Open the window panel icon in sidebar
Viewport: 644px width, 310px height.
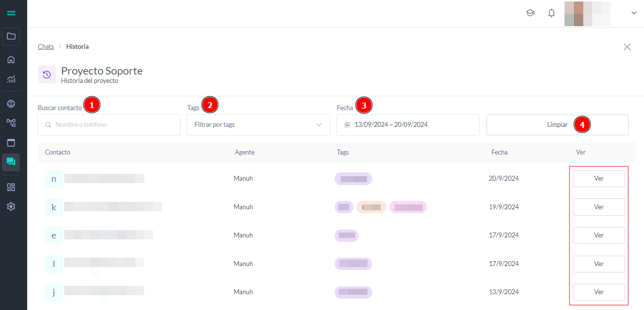pyautogui.click(x=11, y=142)
